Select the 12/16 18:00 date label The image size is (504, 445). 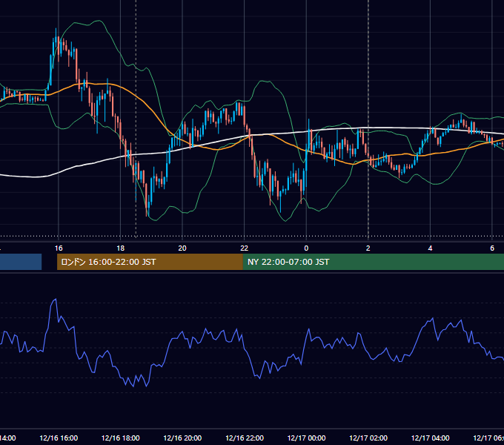coord(121,438)
